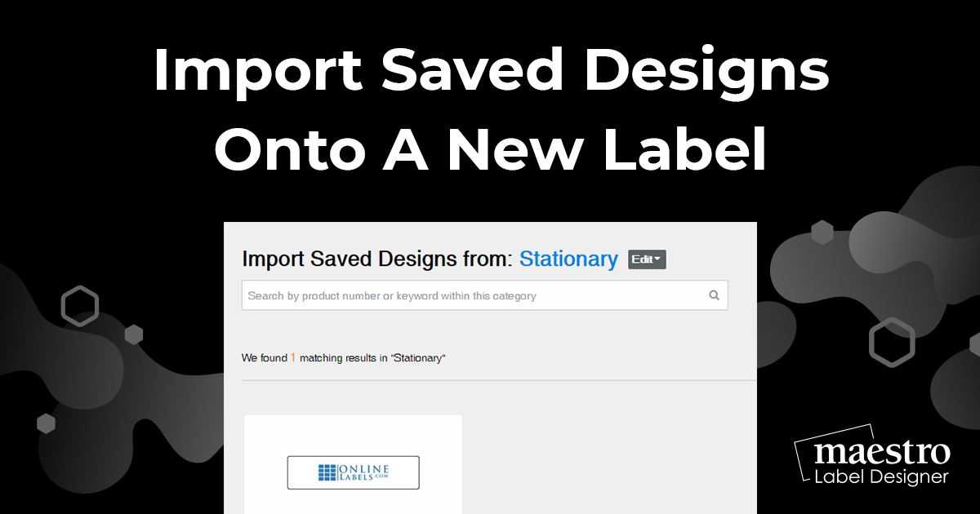Open the blue Stationary category link
The width and height of the screenshot is (980, 514).
(x=568, y=259)
